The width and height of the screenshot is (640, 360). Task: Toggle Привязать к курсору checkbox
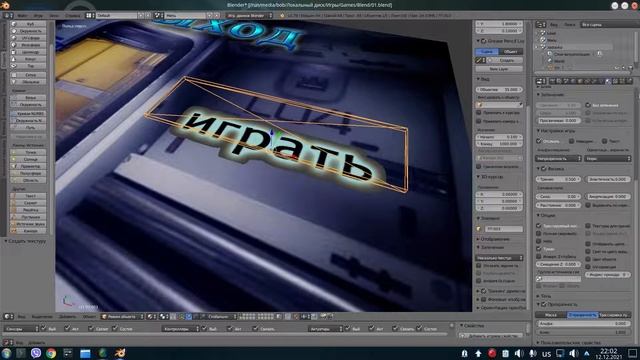(x=479, y=113)
